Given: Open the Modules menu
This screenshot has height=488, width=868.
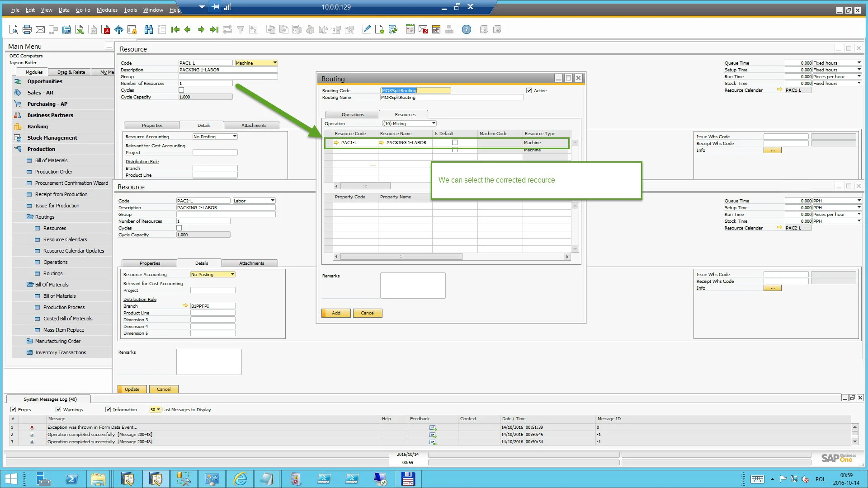Looking at the screenshot, I should [x=107, y=10].
